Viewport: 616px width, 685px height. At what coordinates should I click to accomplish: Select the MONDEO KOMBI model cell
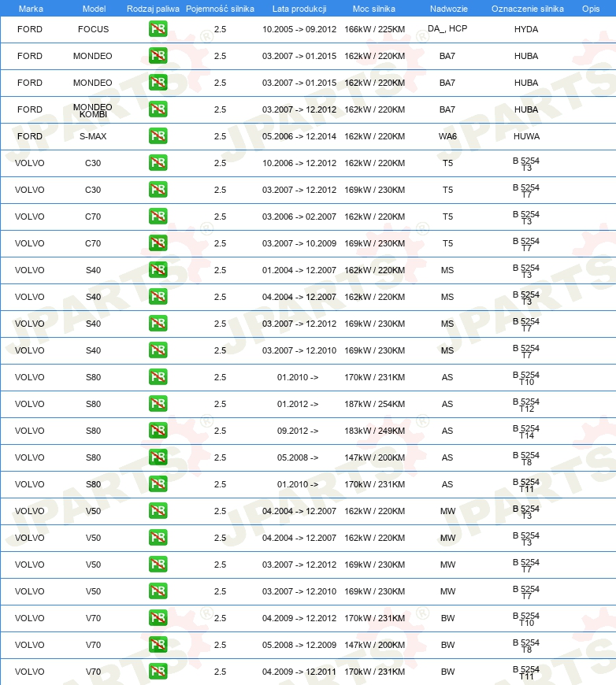click(93, 110)
